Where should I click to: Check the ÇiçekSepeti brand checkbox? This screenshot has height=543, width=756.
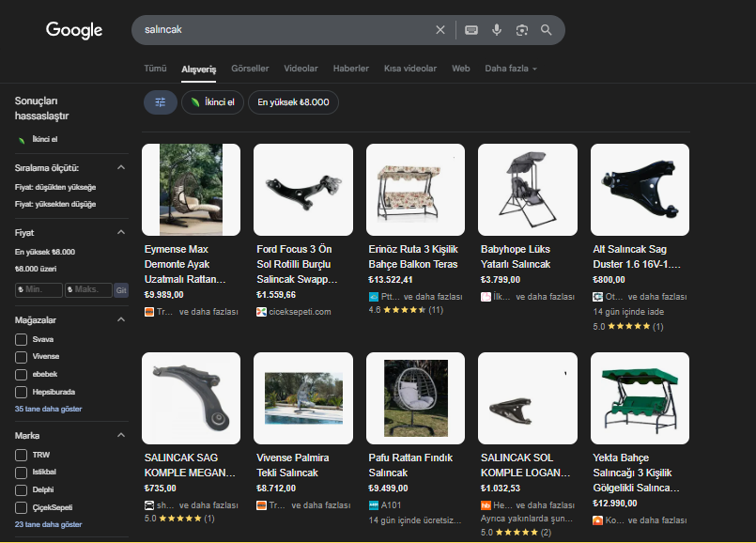pyautogui.click(x=22, y=508)
